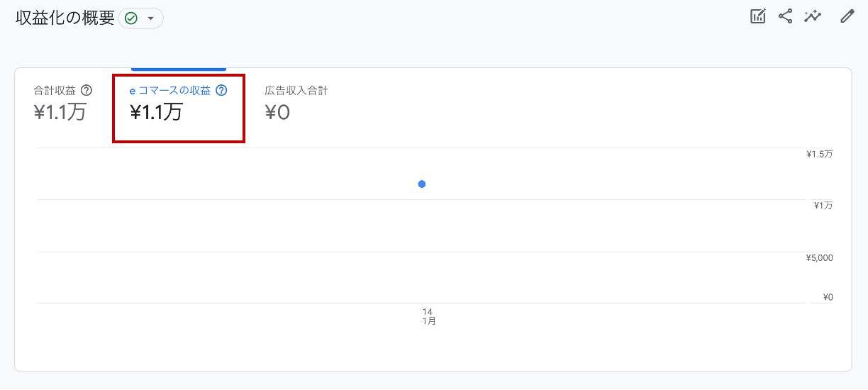The width and height of the screenshot is (868, 390).
Task: Click the ¥1.1万 ecommerce revenue value
Action: (156, 112)
